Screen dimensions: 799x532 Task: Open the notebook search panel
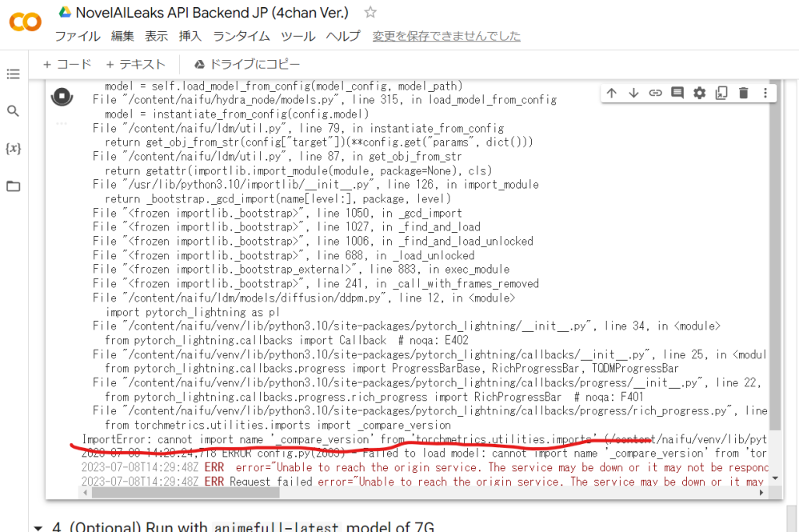pyautogui.click(x=14, y=110)
